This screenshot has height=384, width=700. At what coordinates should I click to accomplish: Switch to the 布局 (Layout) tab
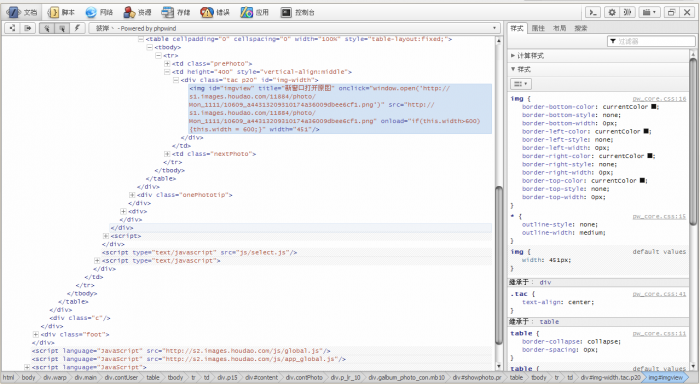coord(559,28)
